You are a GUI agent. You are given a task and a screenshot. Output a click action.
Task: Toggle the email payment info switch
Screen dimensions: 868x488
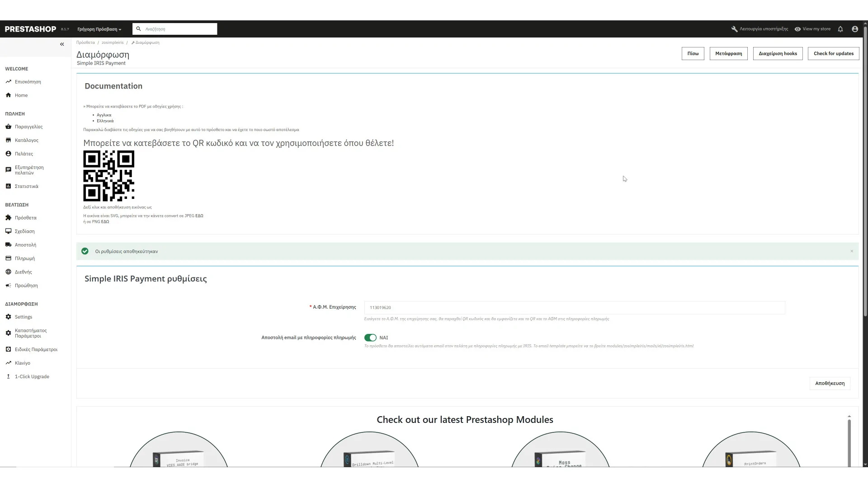(370, 338)
